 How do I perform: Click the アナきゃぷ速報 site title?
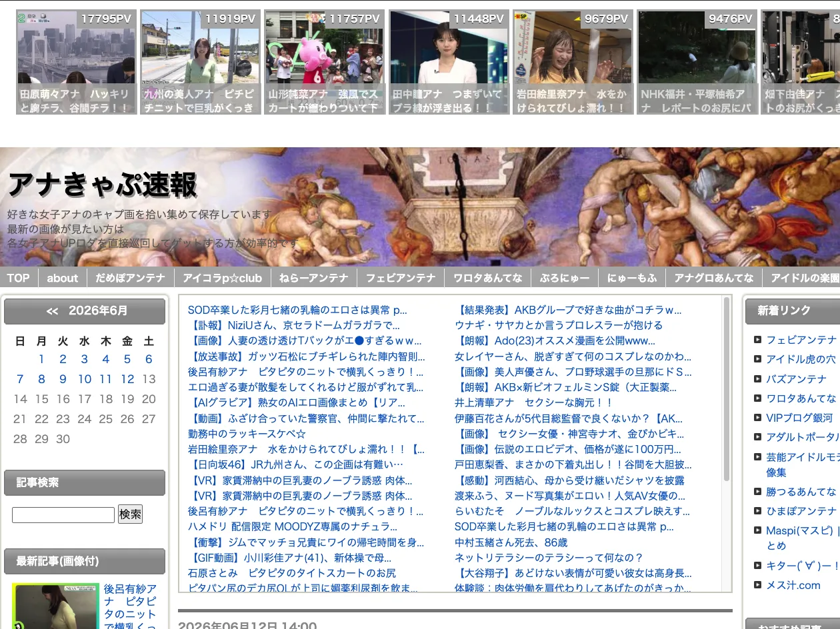point(102,185)
